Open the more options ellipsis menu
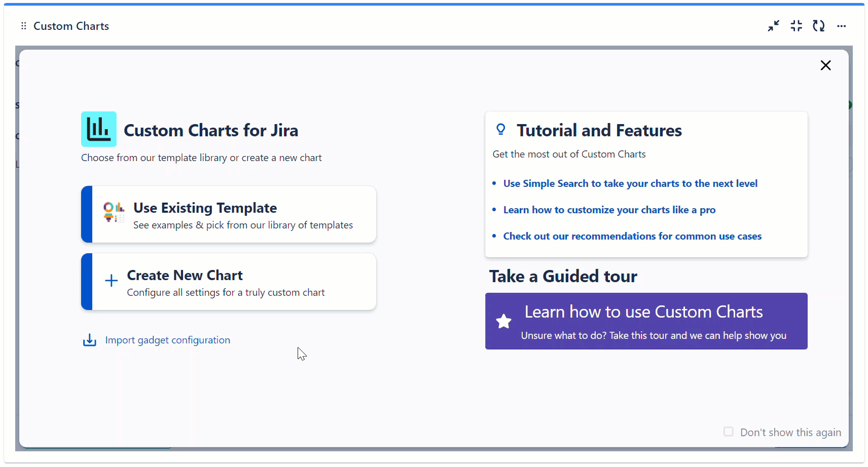The width and height of the screenshot is (868, 467). pos(842,26)
